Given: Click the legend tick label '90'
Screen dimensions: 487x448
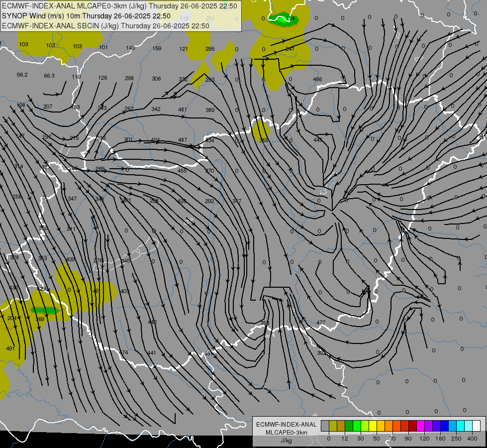Looking at the screenshot, I should point(408,439).
